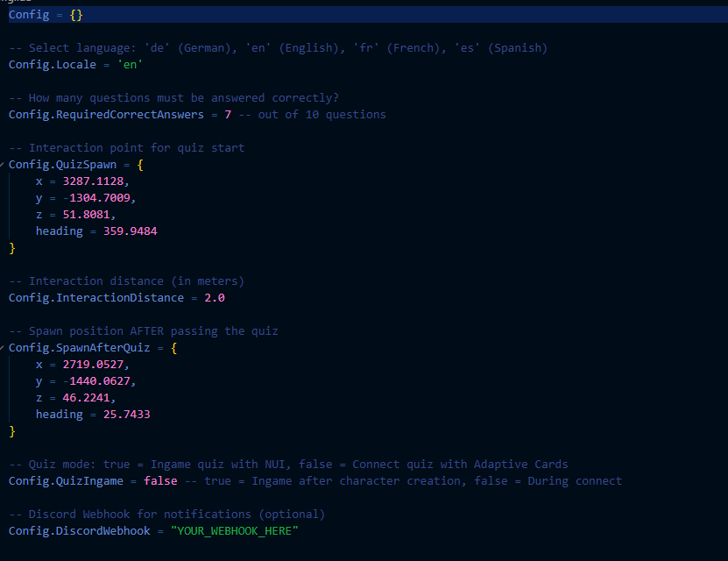Click the 'en' locale string value
This screenshot has height=561, width=728.
130,65
